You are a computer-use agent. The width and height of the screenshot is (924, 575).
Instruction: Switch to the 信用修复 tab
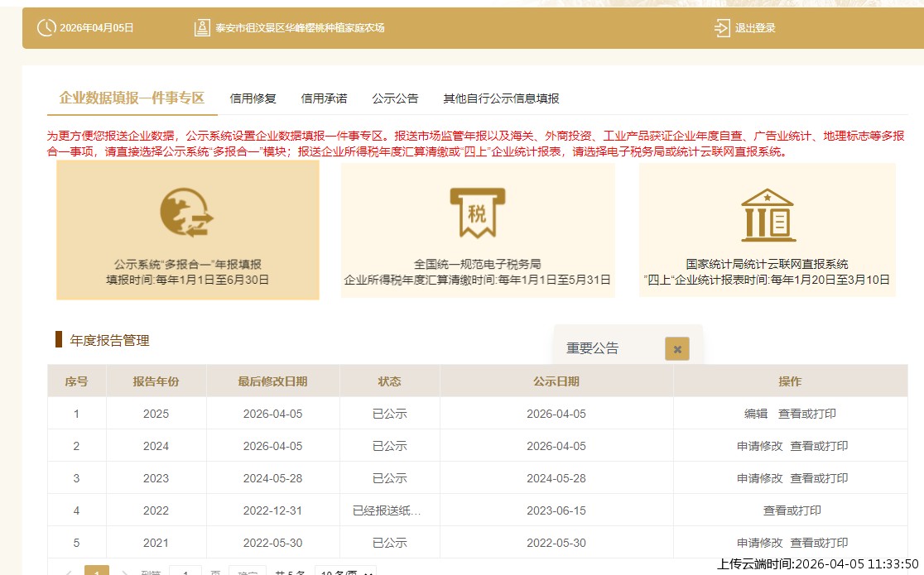252,97
